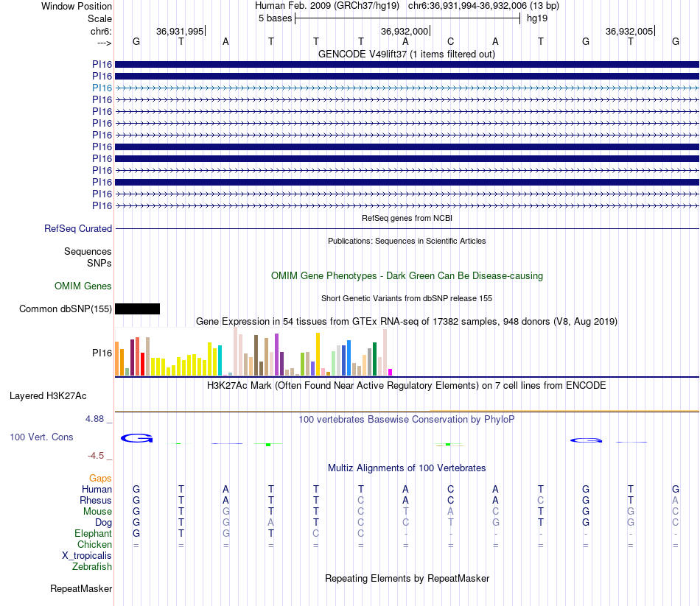This screenshot has height=606, width=700.
Task: Open the light-blue PI16 transcript label
Action: click(x=102, y=88)
